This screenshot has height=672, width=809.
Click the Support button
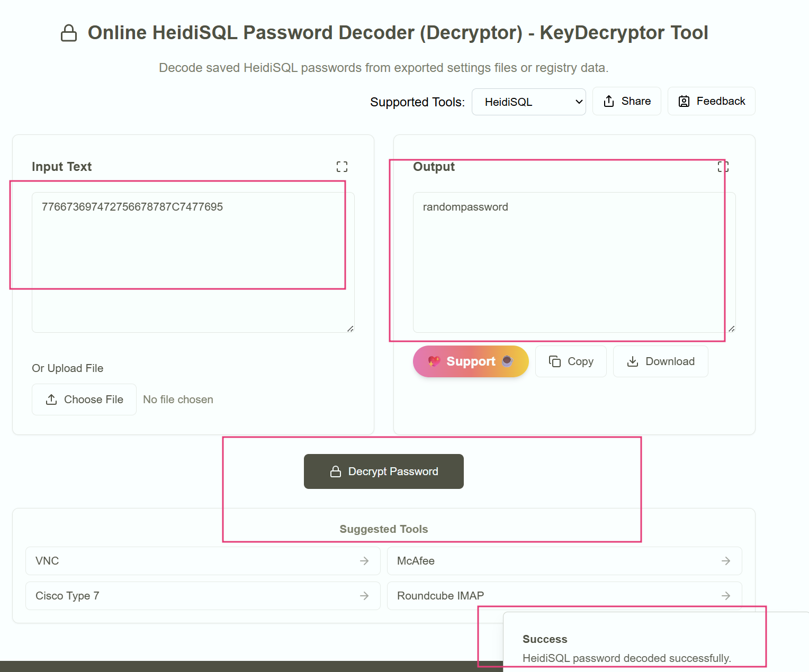[470, 361]
